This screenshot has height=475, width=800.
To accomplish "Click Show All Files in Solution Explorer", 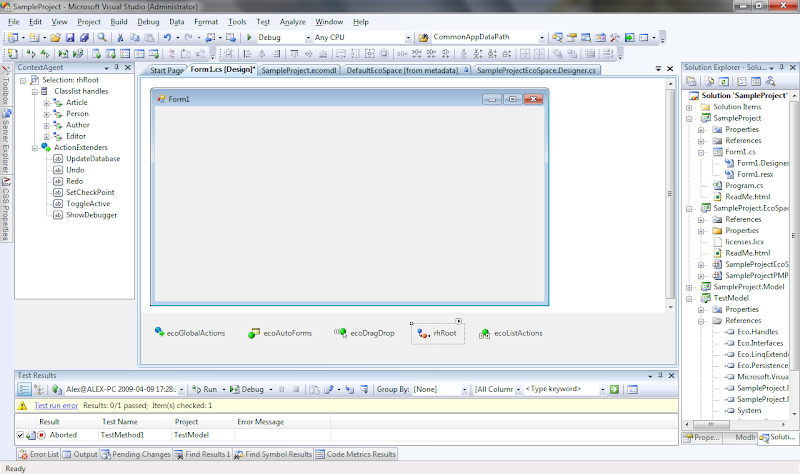I will pyautogui.click(x=709, y=81).
